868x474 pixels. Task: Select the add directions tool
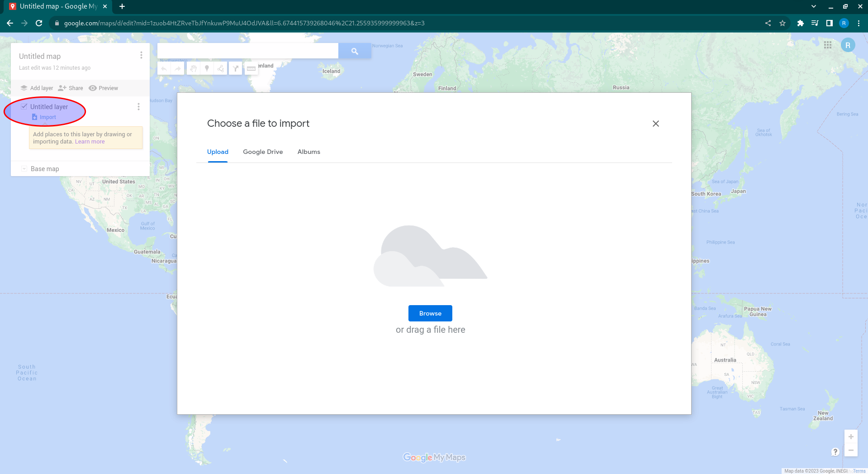pyautogui.click(x=235, y=68)
